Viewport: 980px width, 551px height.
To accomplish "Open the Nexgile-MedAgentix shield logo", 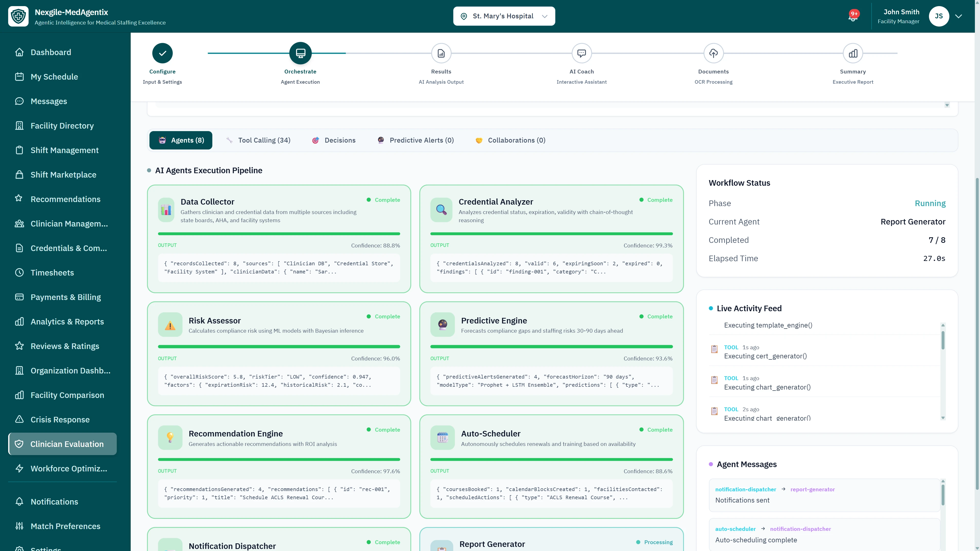I will [18, 16].
